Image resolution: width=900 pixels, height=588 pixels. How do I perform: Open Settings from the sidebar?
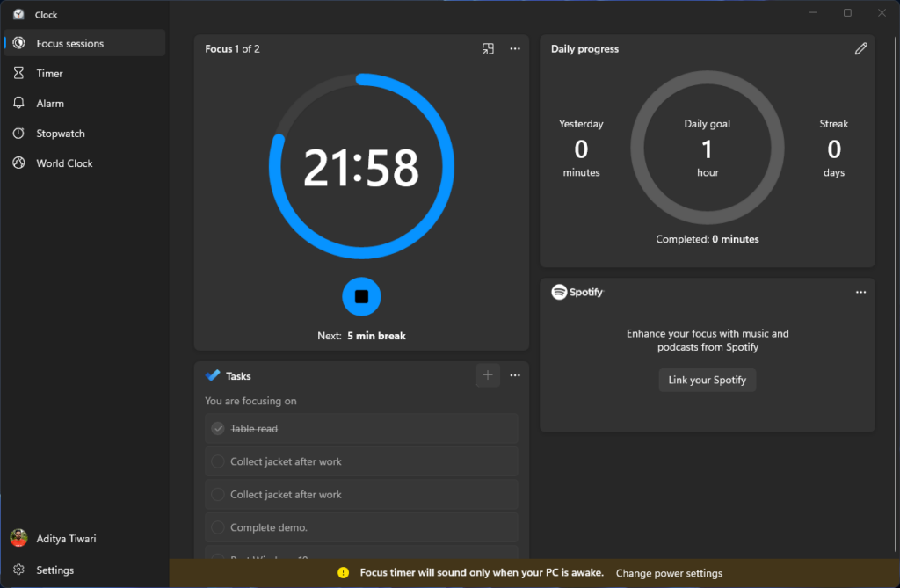click(54, 570)
